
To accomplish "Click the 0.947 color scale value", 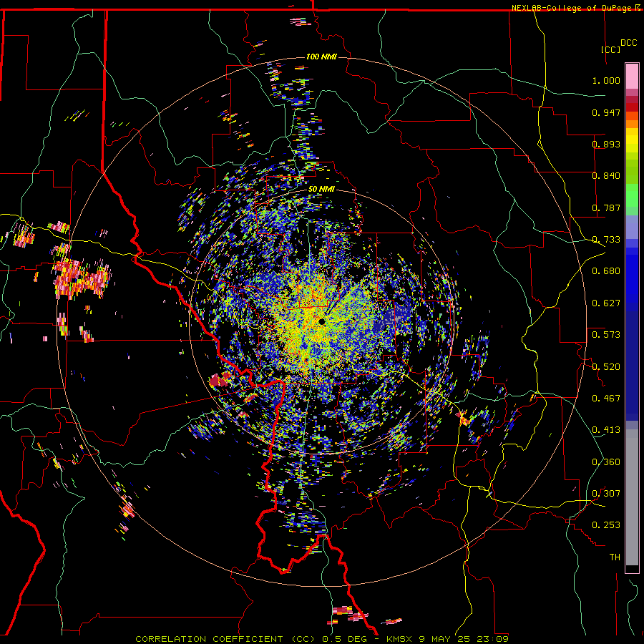I will click(x=606, y=112).
